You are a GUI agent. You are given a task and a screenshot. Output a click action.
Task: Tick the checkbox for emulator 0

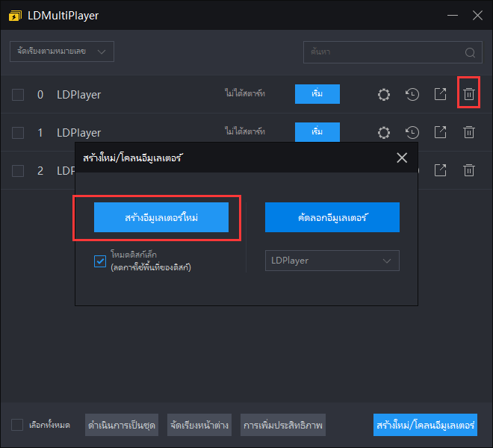tap(18, 95)
